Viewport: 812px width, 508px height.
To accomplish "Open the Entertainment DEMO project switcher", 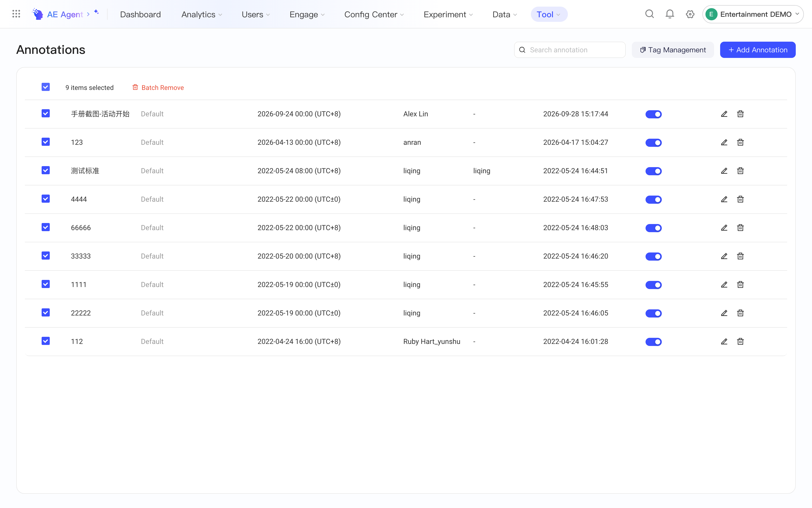I will [x=753, y=14].
